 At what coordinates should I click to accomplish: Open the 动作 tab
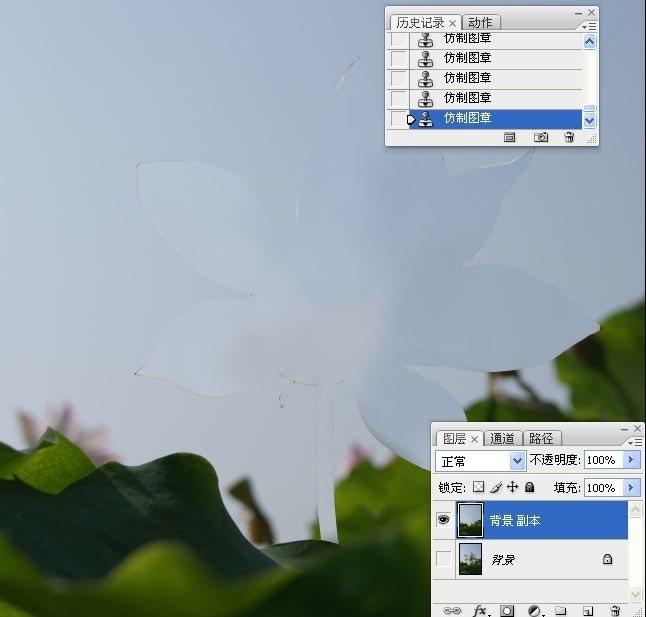click(480, 23)
